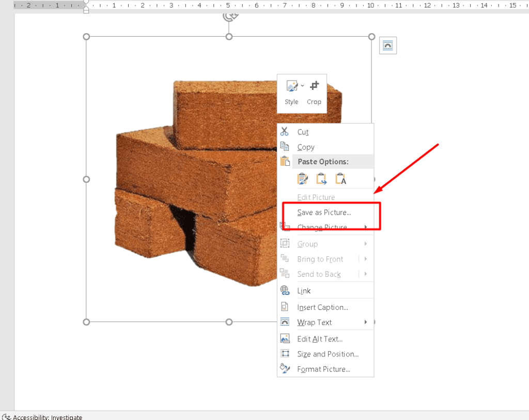Screen dimensions: 529x420
Task: Select the Merge Formatting paste icon
Action: click(x=321, y=179)
